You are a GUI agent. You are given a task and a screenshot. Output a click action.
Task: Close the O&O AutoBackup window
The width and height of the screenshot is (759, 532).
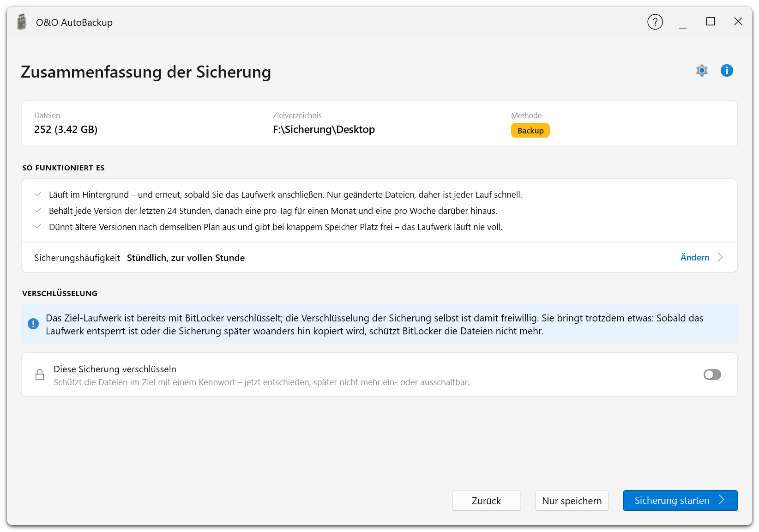click(x=738, y=22)
